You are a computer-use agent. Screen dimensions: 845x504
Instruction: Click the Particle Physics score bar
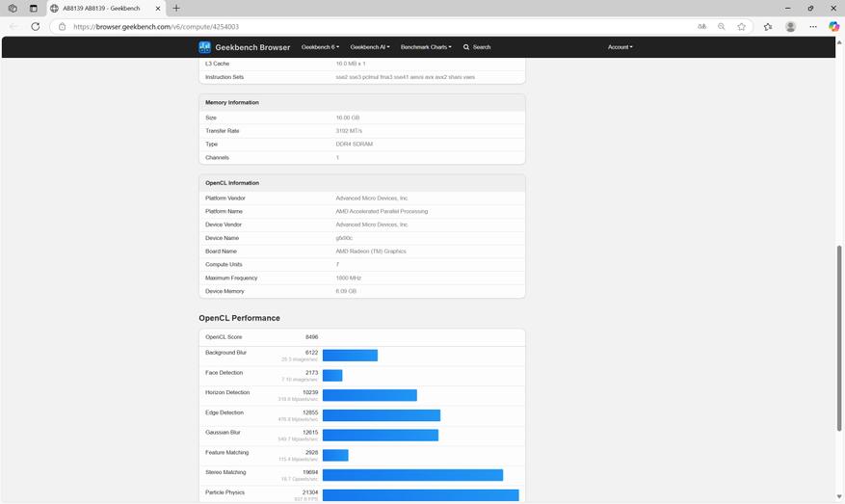[x=421, y=495]
